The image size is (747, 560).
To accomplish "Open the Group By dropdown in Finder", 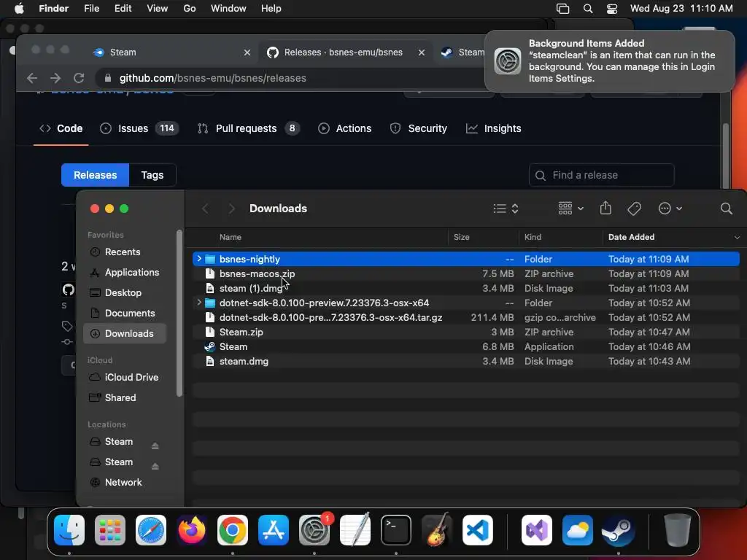I will point(570,209).
